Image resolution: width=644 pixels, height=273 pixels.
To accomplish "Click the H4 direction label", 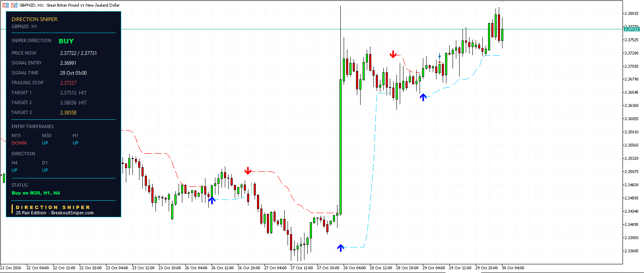I will click(14, 163).
